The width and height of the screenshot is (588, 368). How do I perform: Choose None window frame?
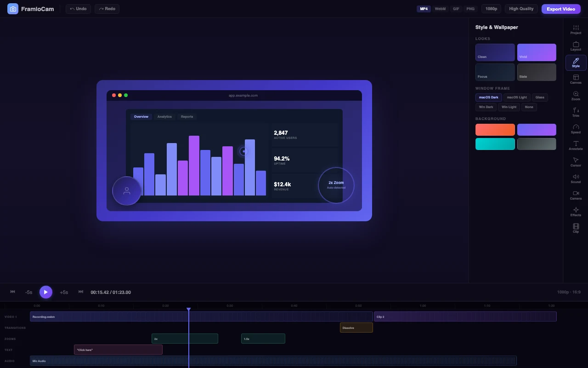pyautogui.click(x=529, y=107)
